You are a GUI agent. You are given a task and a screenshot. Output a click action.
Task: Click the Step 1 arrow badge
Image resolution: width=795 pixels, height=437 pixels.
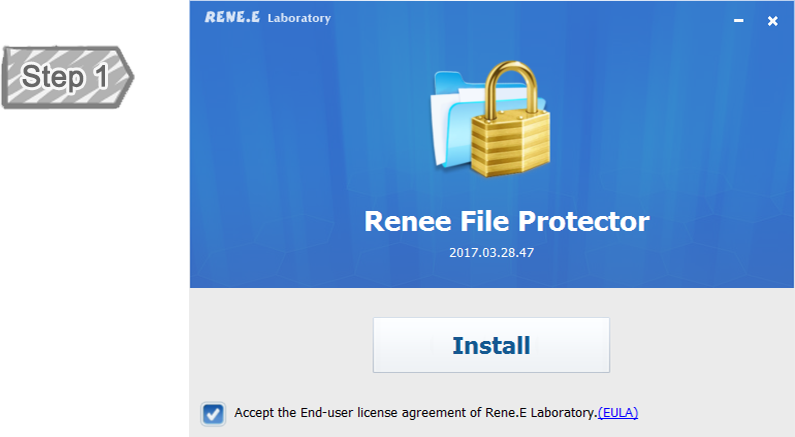coord(67,76)
